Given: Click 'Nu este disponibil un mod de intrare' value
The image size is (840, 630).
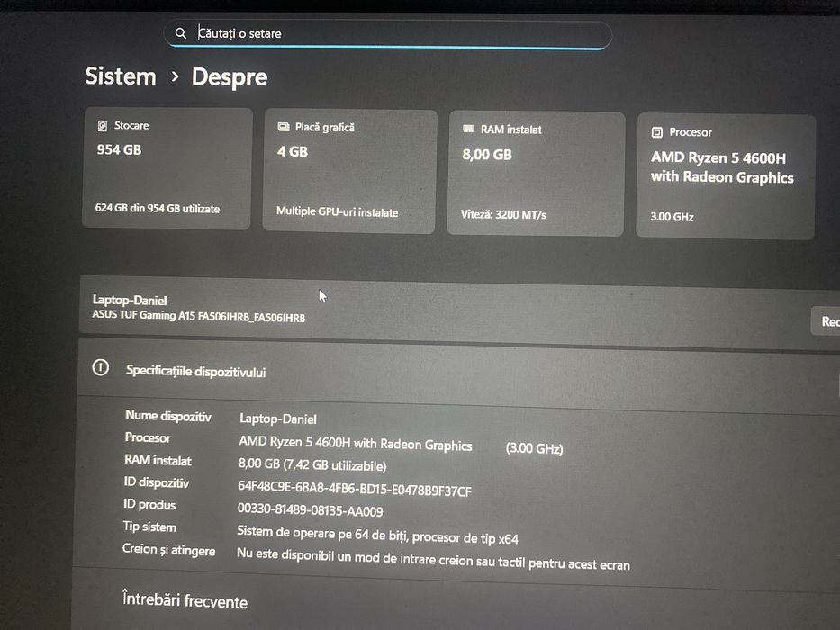Looking at the screenshot, I should (x=433, y=559).
